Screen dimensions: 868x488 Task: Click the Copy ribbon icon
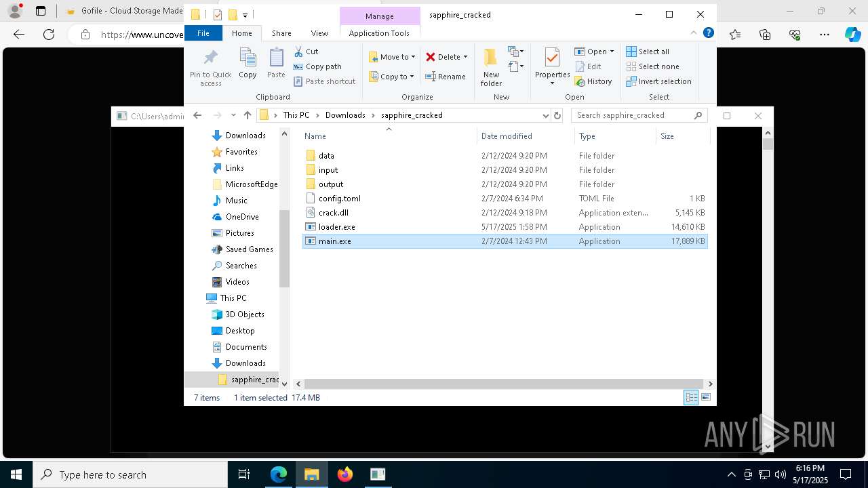248,64
